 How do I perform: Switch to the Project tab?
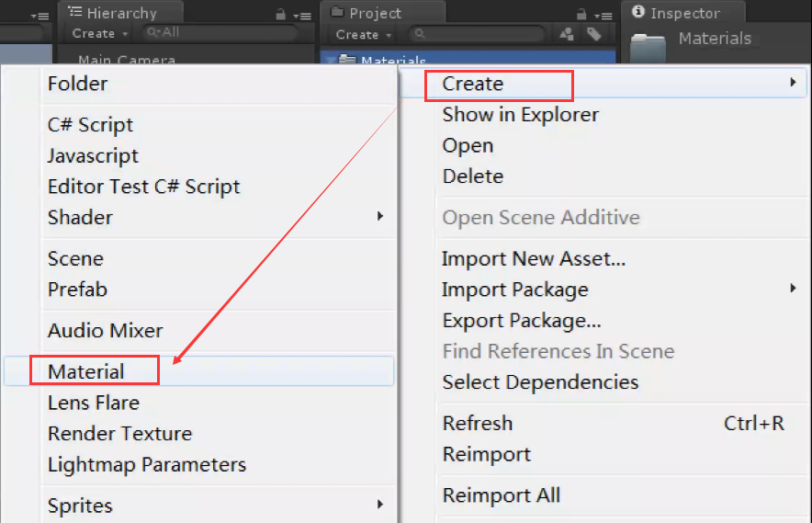[x=383, y=13]
